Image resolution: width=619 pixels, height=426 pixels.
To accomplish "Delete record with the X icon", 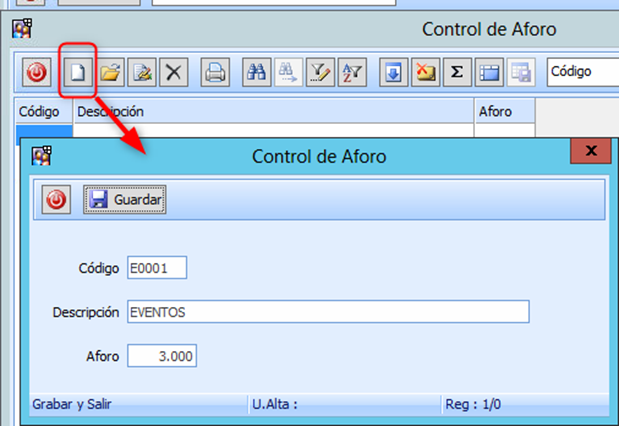I will (174, 72).
